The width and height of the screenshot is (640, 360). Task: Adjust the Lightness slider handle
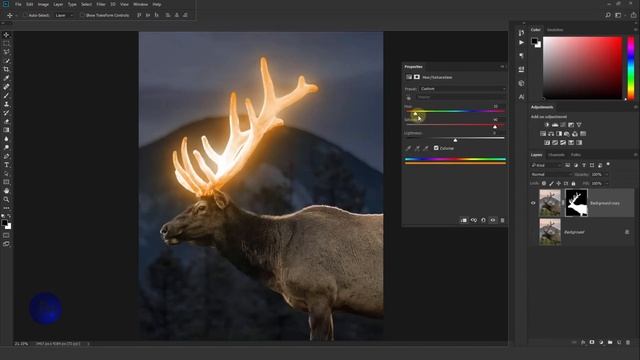coord(455,140)
